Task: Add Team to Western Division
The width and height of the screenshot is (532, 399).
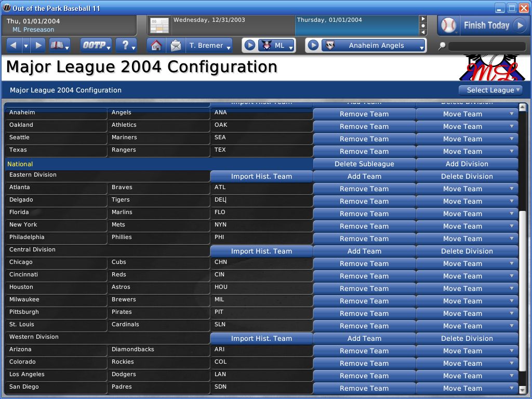Action: [x=364, y=339]
